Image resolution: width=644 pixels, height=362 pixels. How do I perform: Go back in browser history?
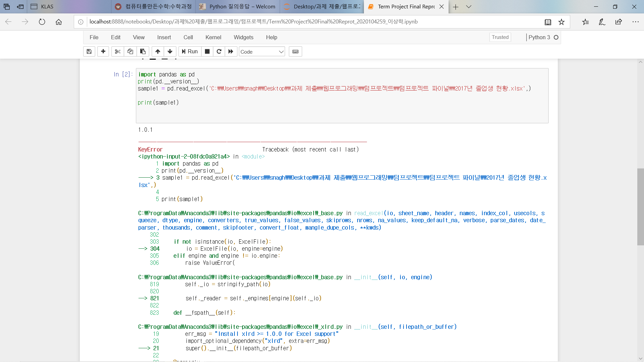(x=8, y=22)
